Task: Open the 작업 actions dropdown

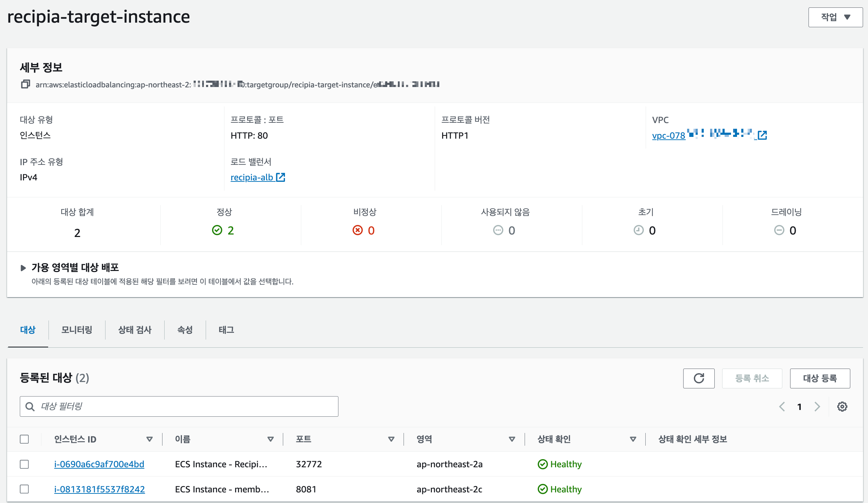Action: click(x=835, y=17)
